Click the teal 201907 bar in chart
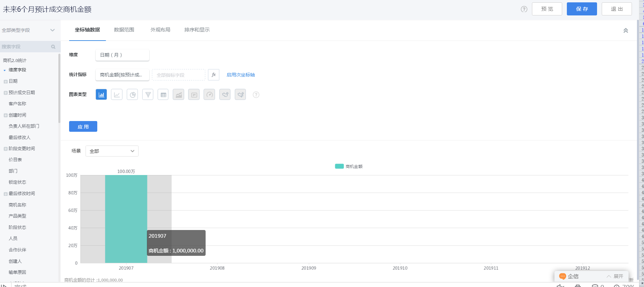This screenshot has width=644, height=287. 126,219
